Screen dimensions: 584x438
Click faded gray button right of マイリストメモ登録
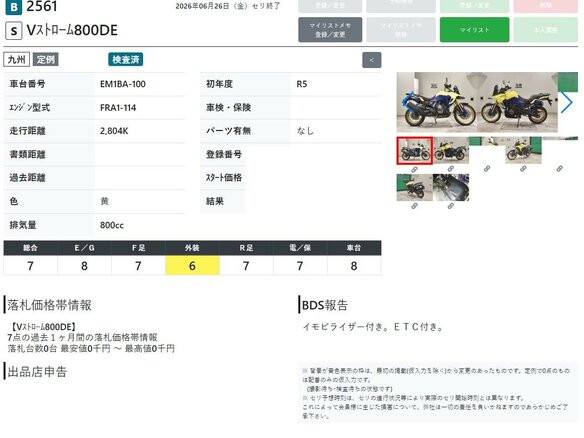coord(401,30)
